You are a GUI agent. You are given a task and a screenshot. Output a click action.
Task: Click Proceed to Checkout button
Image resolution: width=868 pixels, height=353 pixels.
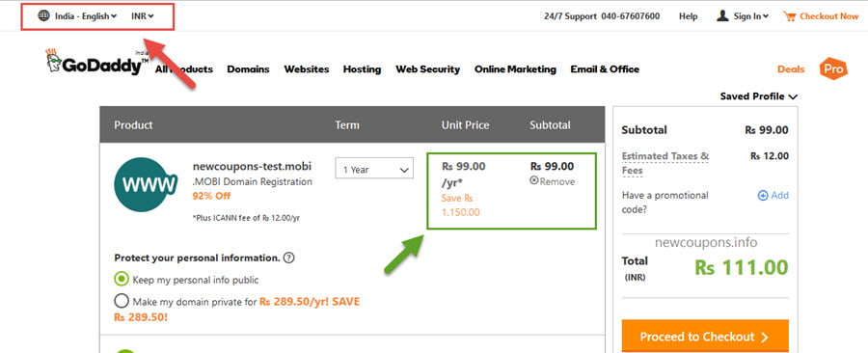(705, 336)
